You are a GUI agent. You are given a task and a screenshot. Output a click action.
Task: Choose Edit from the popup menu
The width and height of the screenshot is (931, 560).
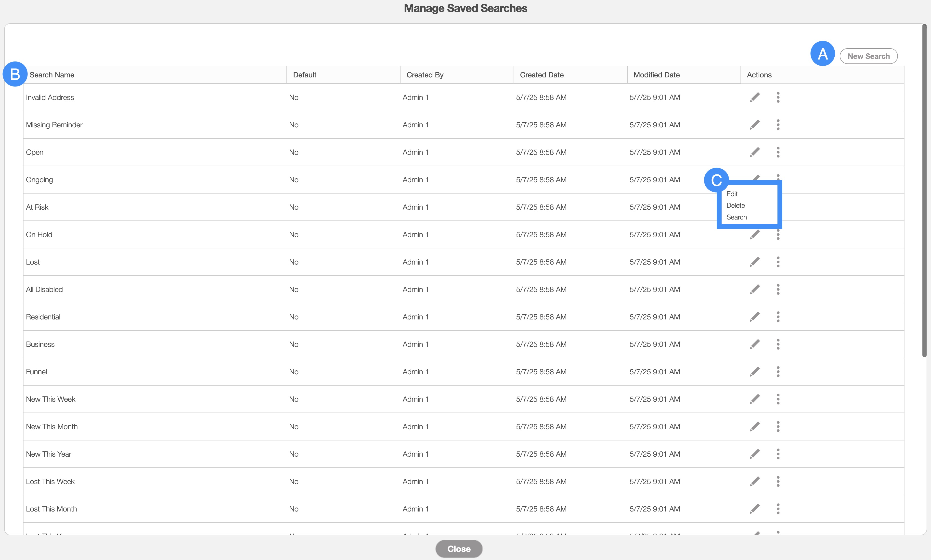coord(732,194)
